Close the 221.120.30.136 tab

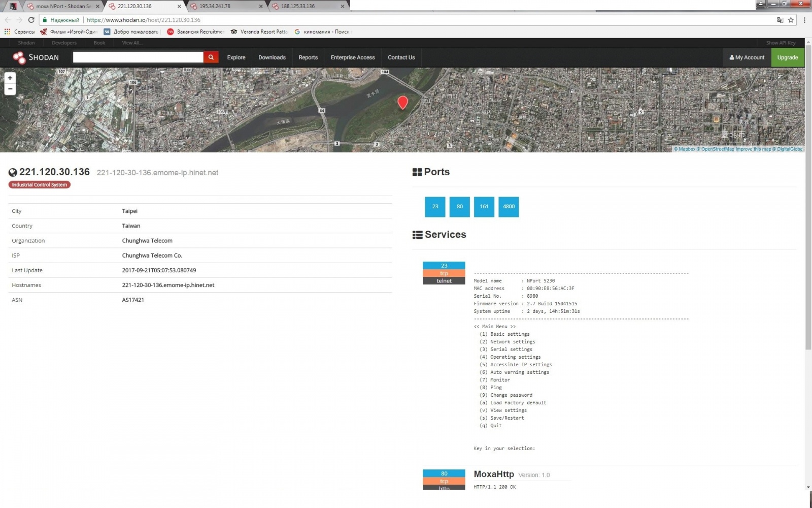coord(179,6)
